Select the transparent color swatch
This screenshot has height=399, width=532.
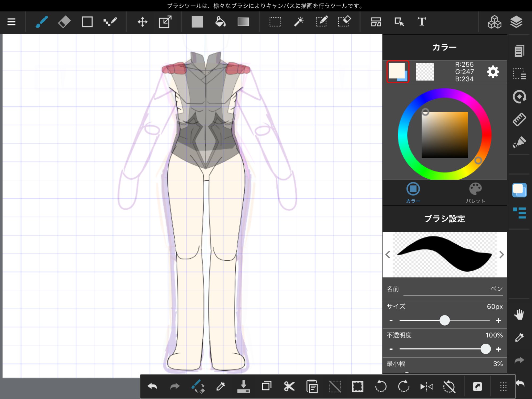[425, 72]
